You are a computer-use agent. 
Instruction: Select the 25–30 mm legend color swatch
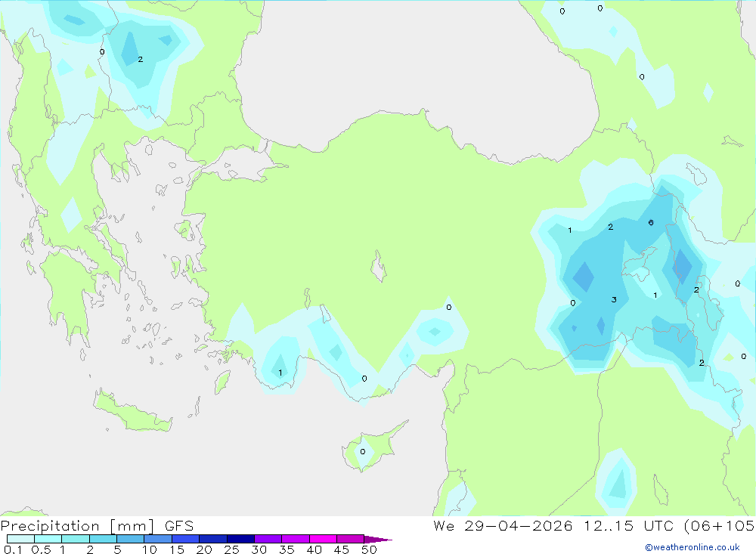240,539
